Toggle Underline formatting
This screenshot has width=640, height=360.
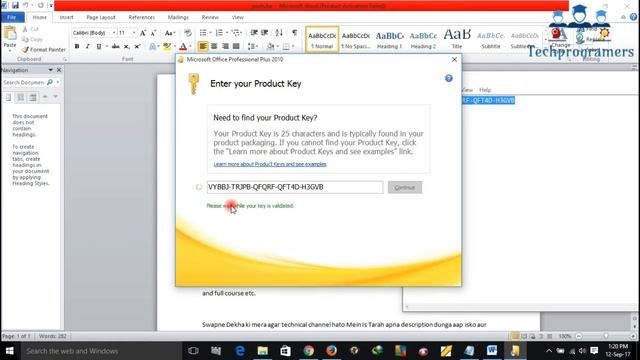(98, 47)
